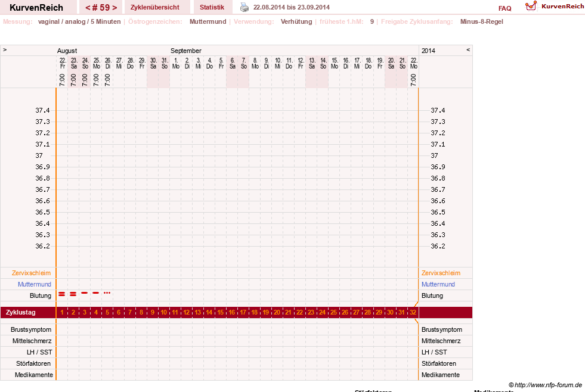The height and width of the screenshot is (392, 585).
Task: Click the August month label
Action: pyautogui.click(x=67, y=51)
